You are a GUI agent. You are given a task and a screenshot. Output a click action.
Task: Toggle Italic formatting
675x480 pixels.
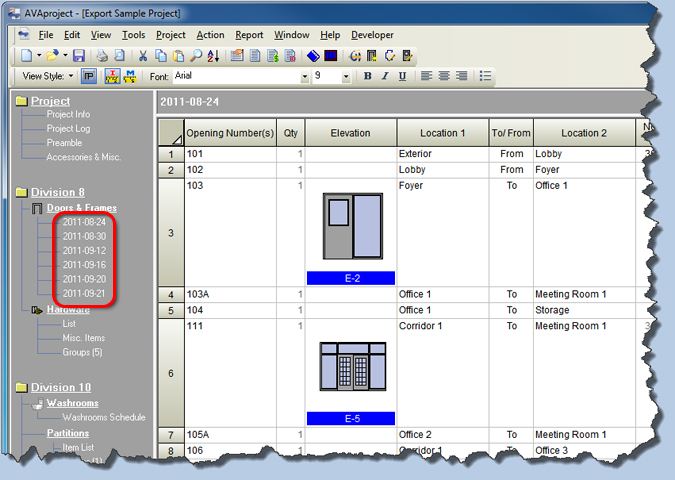385,76
